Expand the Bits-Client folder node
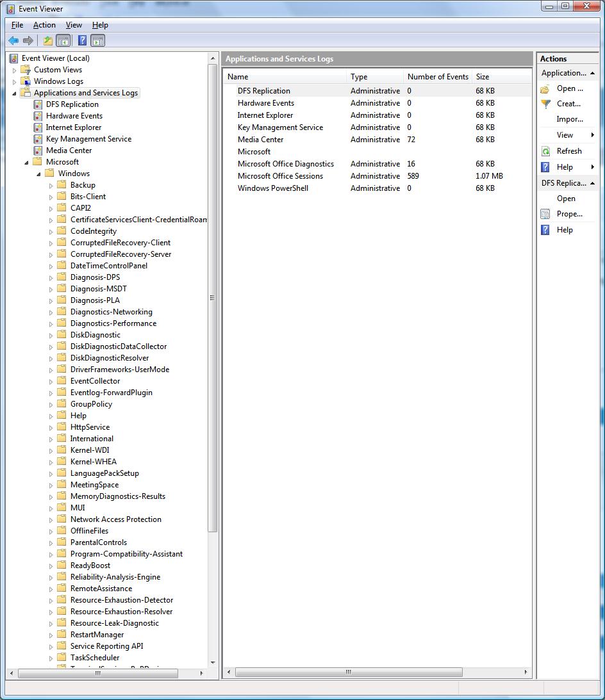 pyautogui.click(x=51, y=197)
